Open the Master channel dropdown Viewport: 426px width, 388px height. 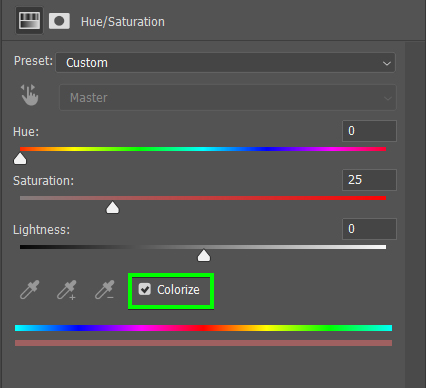[228, 98]
